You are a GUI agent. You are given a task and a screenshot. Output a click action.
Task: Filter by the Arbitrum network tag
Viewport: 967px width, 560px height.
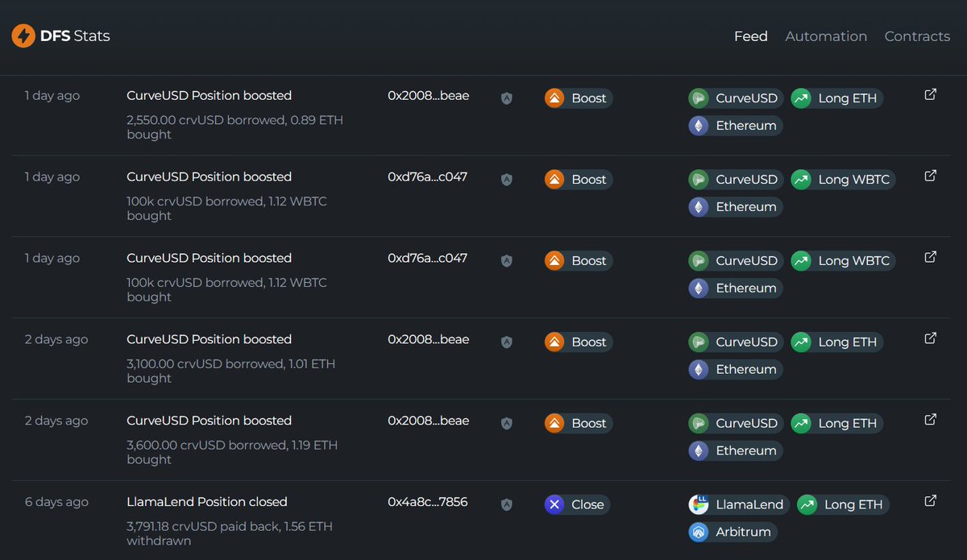(733, 532)
